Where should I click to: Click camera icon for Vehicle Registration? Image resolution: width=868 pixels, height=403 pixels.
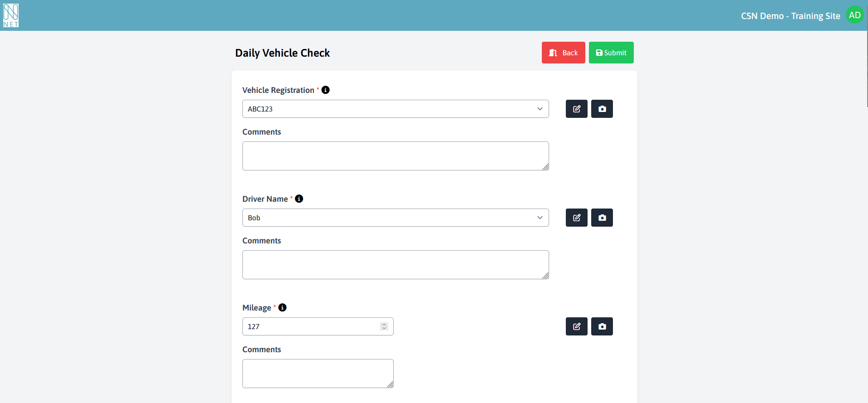coord(602,109)
